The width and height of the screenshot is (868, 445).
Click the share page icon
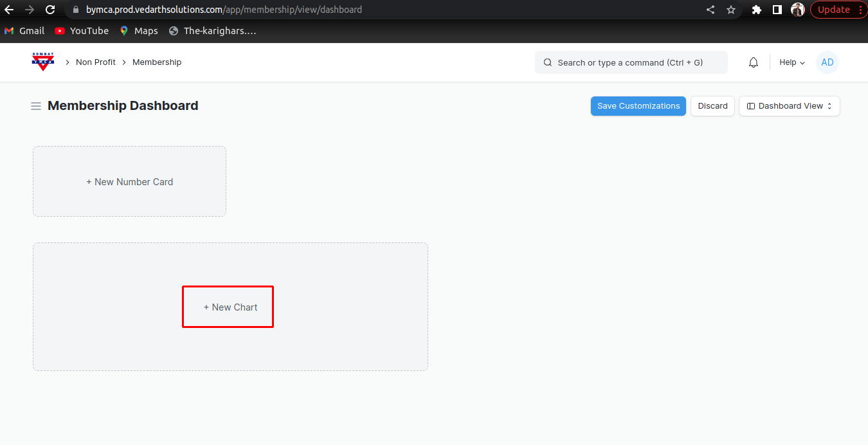coord(710,10)
